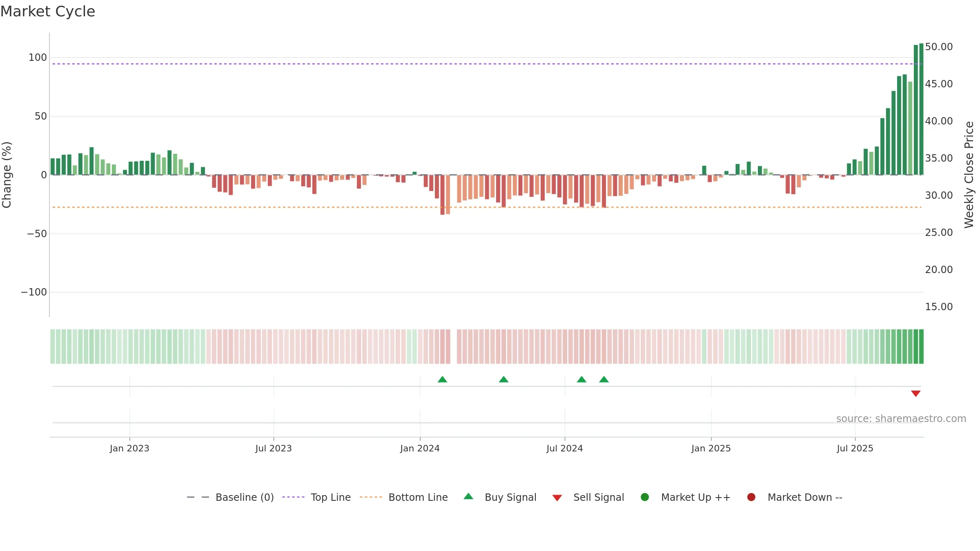This screenshot has width=980, height=551.
Task: Click the 45.00 price axis tick
Action: [x=939, y=84]
